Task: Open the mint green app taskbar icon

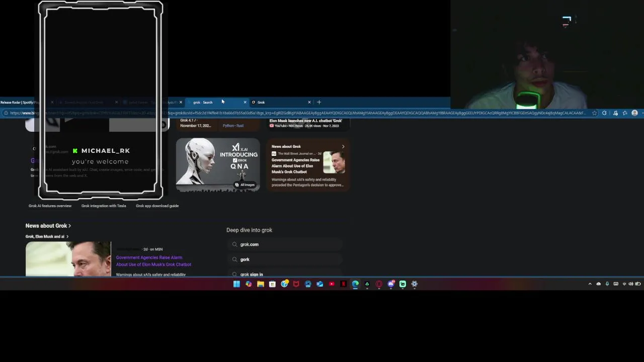Action: click(403, 284)
